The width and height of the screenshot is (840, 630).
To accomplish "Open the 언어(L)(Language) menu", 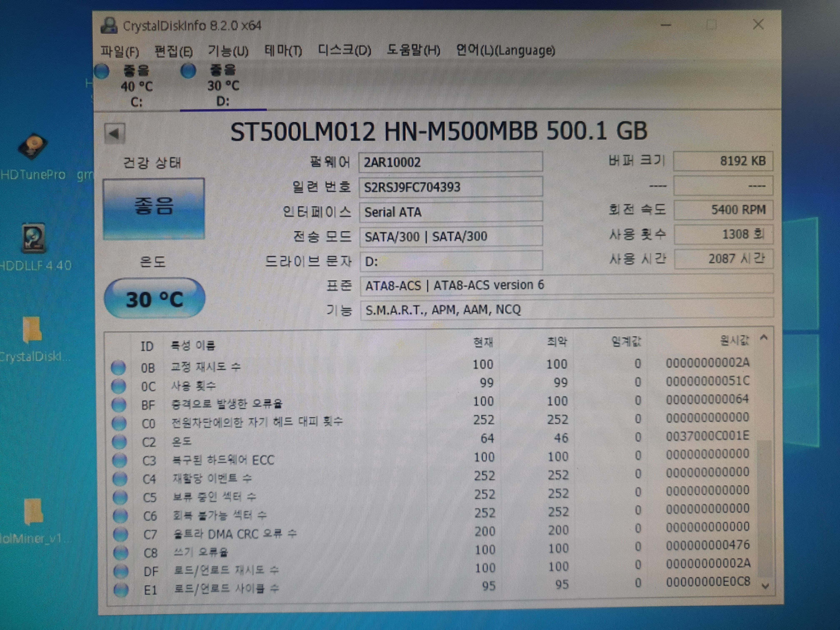I will pos(505,50).
